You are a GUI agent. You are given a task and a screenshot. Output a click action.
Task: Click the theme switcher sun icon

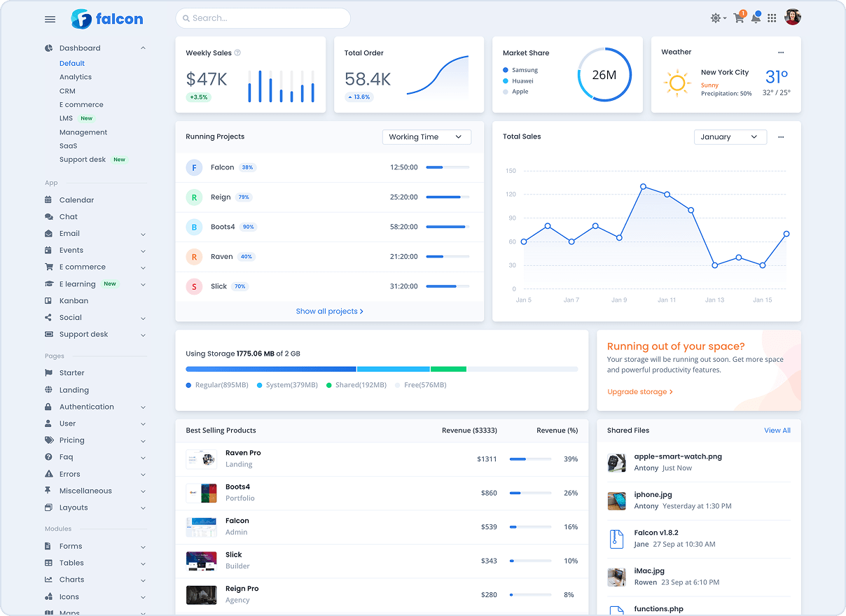(x=716, y=18)
